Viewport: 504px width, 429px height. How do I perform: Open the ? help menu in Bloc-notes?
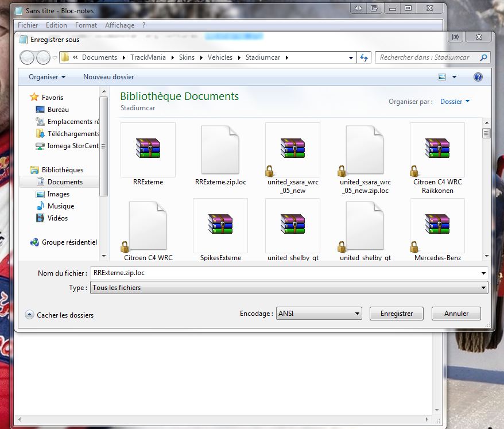(x=144, y=25)
